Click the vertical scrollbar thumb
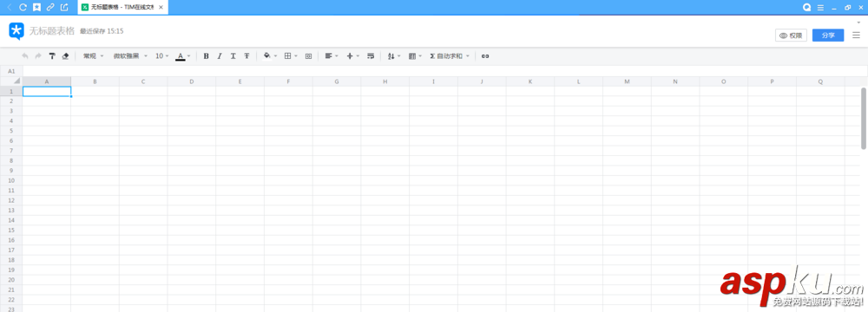 [864, 118]
